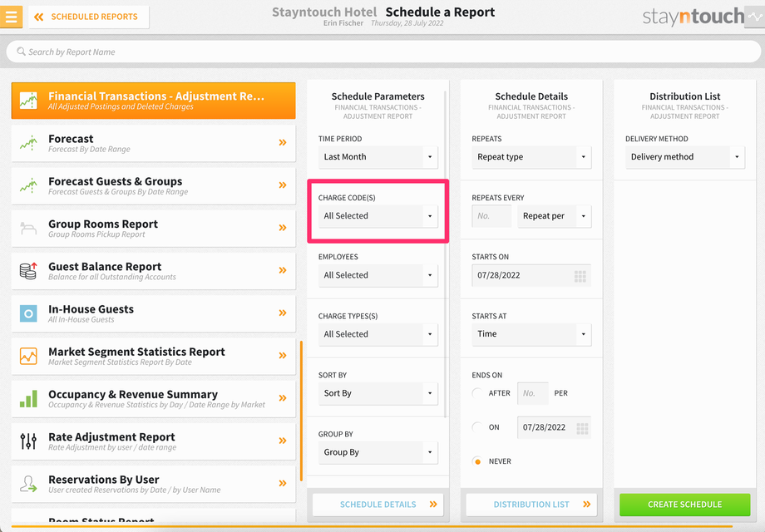Open the Repeat per dropdown
Image resolution: width=765 pixels, height=532 pixels.
point(555,216)
